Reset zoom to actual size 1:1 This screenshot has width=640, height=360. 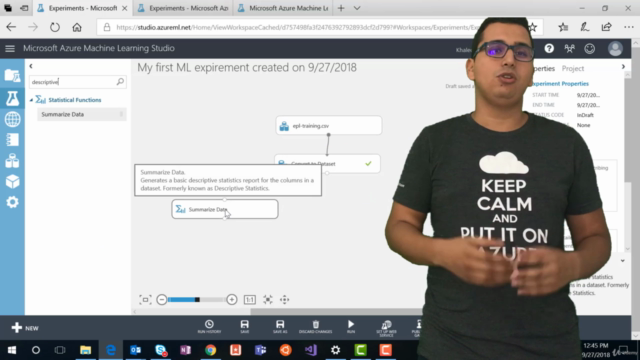click(250, 300)
